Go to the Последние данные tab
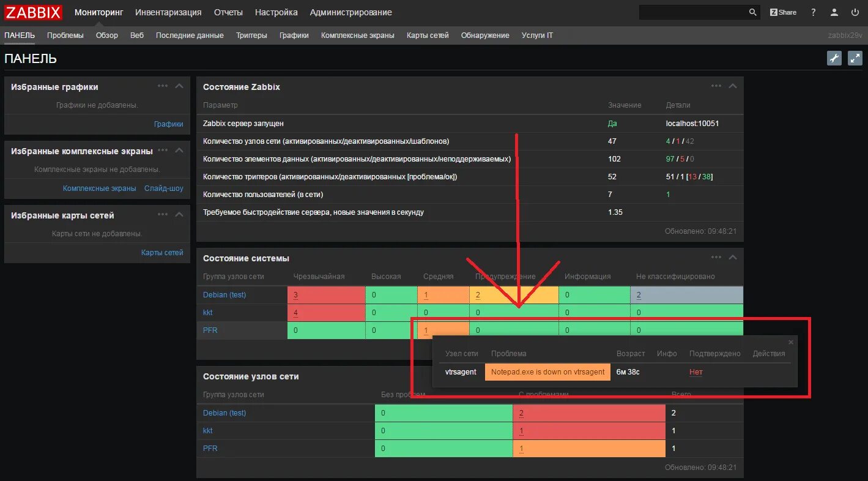This screenshot has height=481, width=868. [x=190, y=35]
